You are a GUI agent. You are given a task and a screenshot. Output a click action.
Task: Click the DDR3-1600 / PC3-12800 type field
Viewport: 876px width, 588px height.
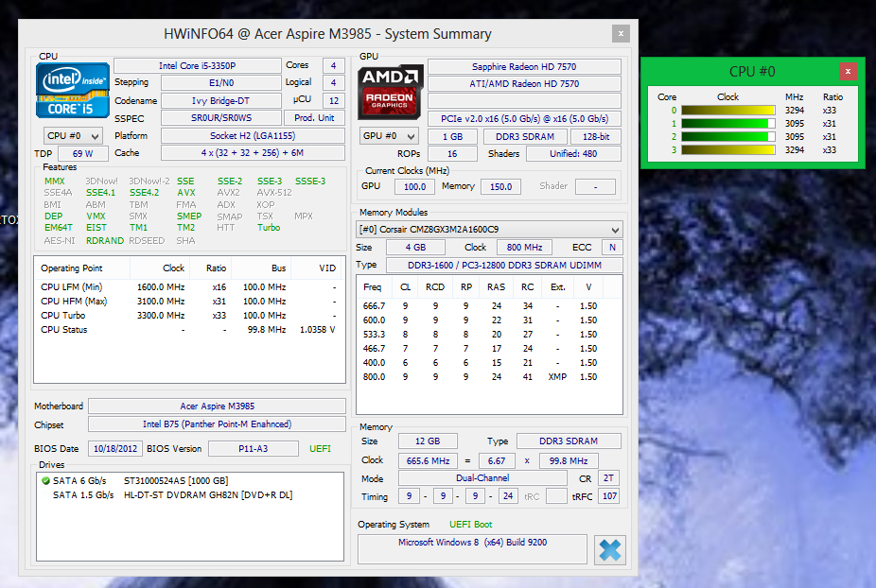point(504,265)
